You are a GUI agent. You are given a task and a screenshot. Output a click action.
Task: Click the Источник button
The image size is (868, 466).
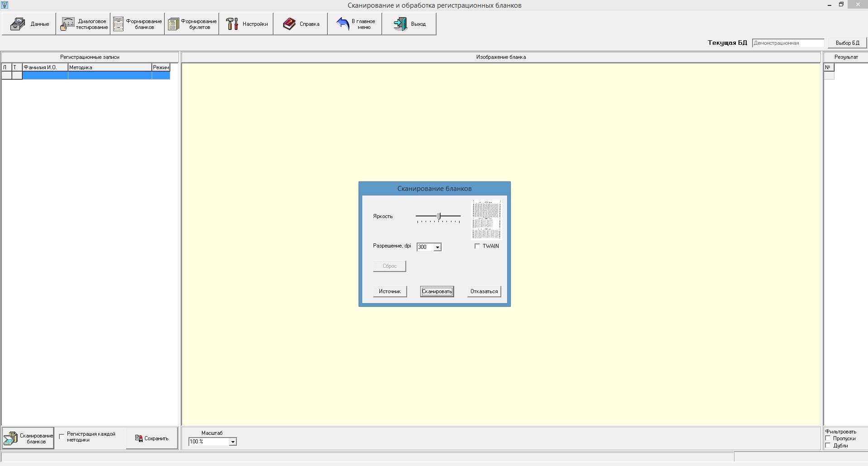[389, 291]
